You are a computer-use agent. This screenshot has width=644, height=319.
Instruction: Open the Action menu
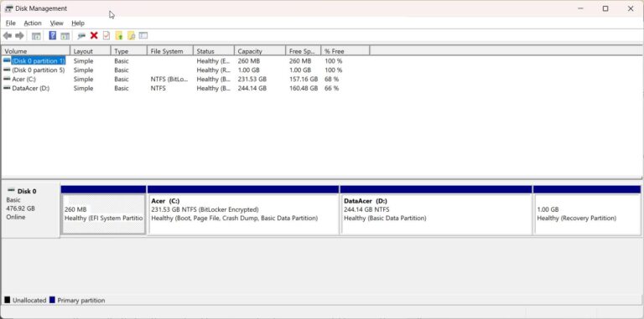point(33,23)
